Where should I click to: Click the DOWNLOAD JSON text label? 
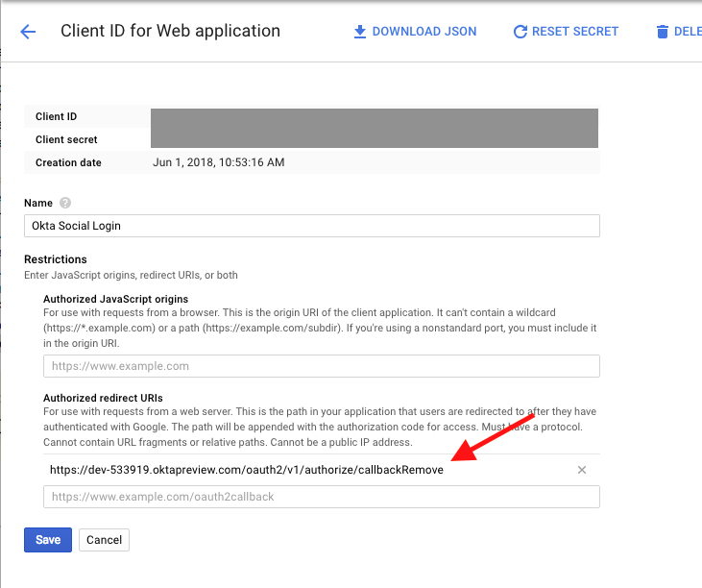424,32
